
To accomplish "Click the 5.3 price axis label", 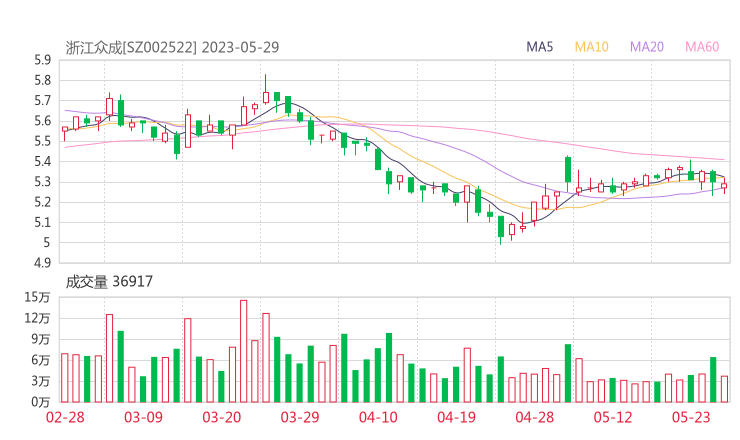I will coord(42,182).
